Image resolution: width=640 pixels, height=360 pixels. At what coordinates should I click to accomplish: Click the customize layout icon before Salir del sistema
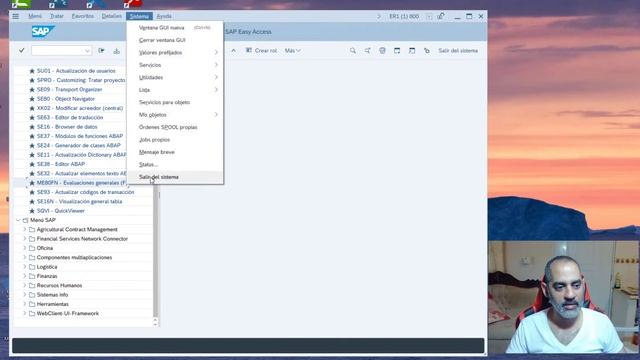click(x=427, y=51)
